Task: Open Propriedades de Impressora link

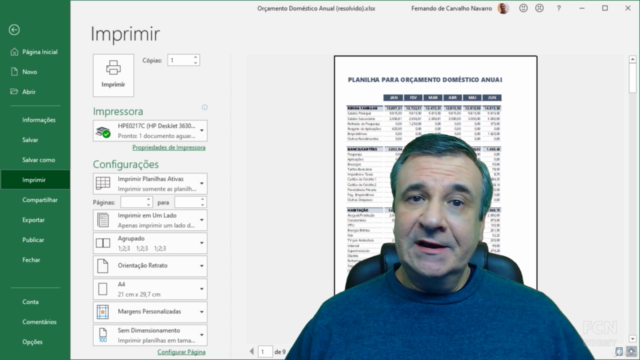Action: 169,148
